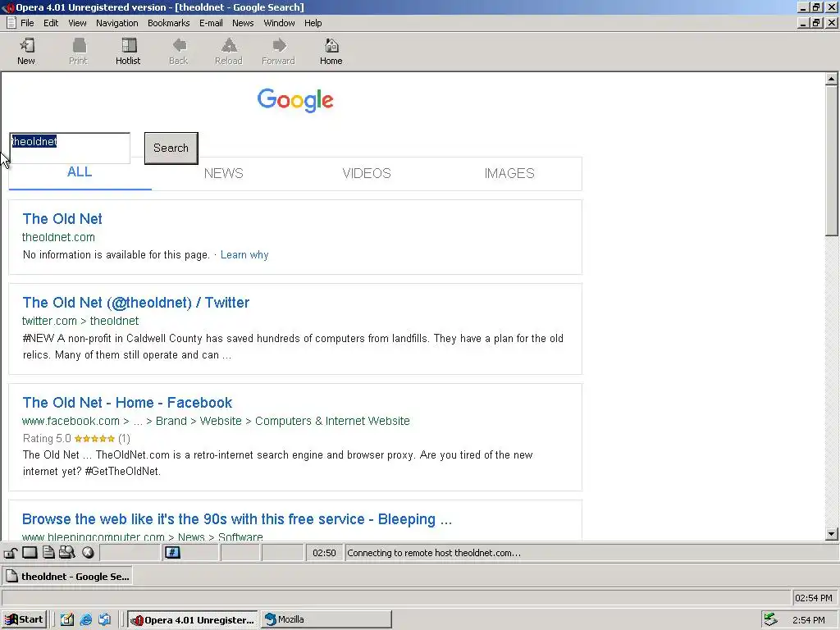Switch to the VIDEOS results tab
This screenshot has width=840, height=630.
click(367, 173)
